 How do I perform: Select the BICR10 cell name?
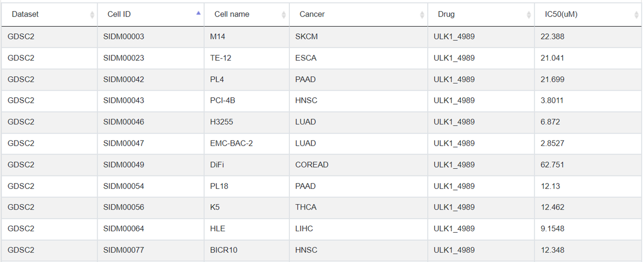(224, 250)
